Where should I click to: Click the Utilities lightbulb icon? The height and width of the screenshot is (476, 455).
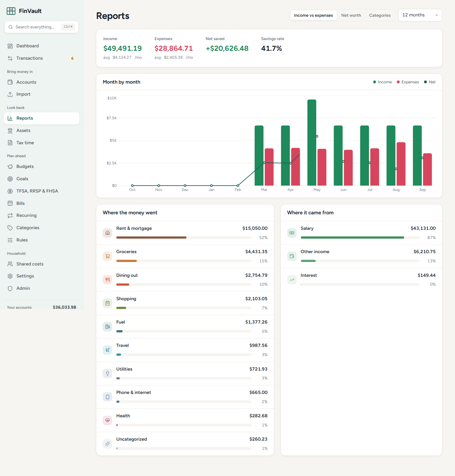tap(107, 373)
